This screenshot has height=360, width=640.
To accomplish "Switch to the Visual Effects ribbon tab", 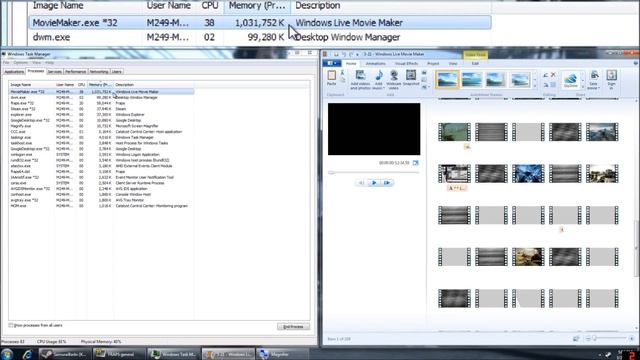I will 406,64.
